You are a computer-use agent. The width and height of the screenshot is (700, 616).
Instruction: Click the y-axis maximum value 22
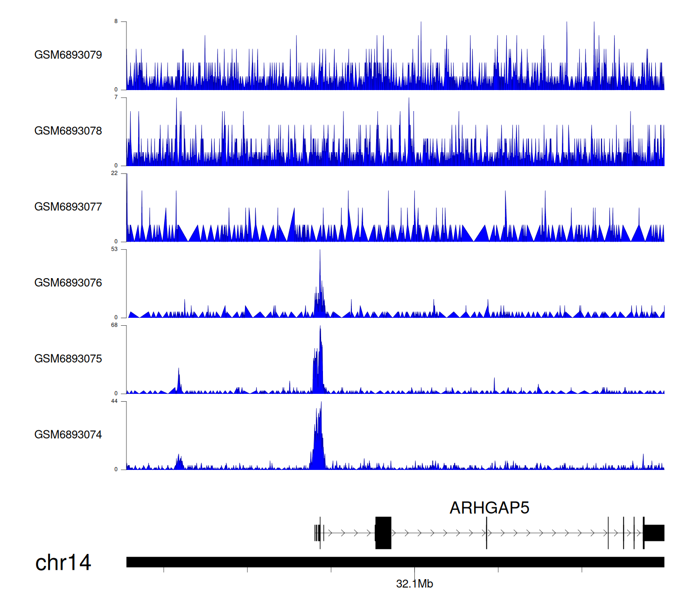pyautogui.click(x=114, y=173)
